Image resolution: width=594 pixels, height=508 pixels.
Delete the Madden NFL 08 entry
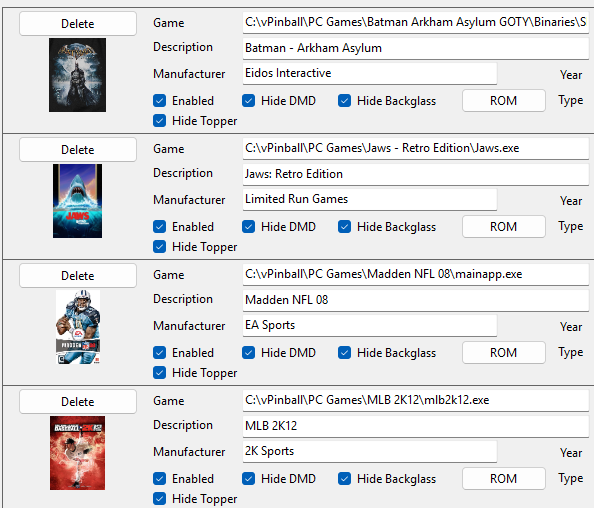pyautogui.click(x=78, y=276)
